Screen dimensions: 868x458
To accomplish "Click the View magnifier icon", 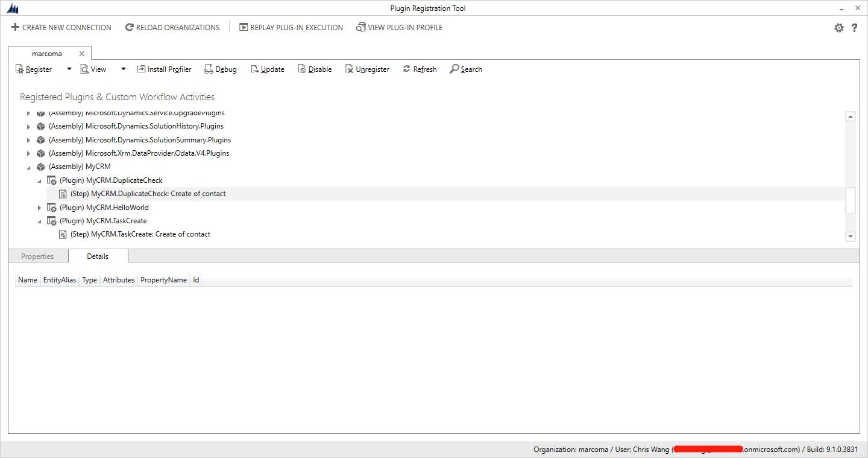I will 85,69.
